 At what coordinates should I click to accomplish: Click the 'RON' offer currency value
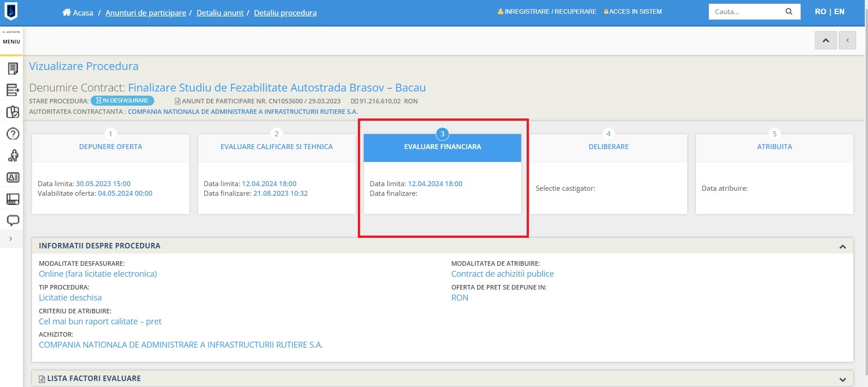tap(460, 297)
